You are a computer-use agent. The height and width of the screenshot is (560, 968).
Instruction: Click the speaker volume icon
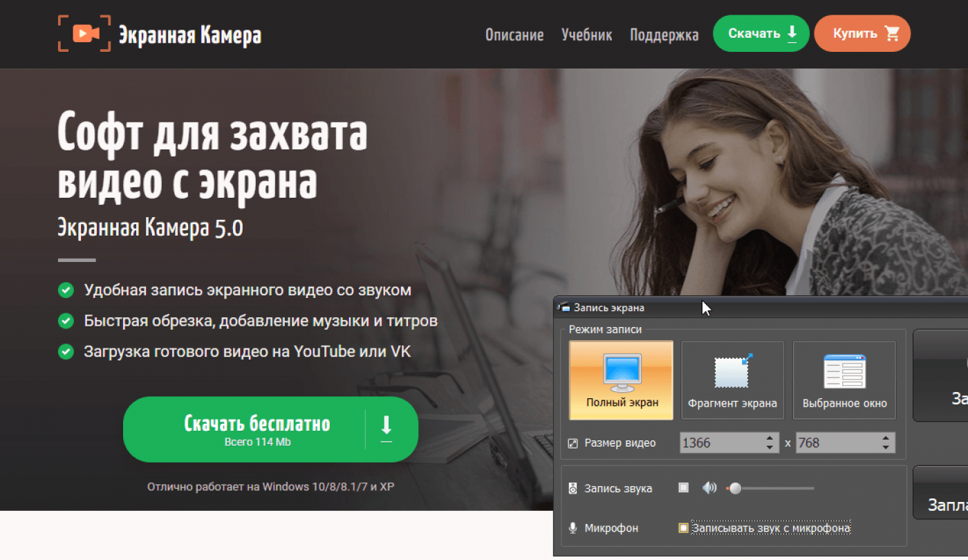[x=709, y=488]
